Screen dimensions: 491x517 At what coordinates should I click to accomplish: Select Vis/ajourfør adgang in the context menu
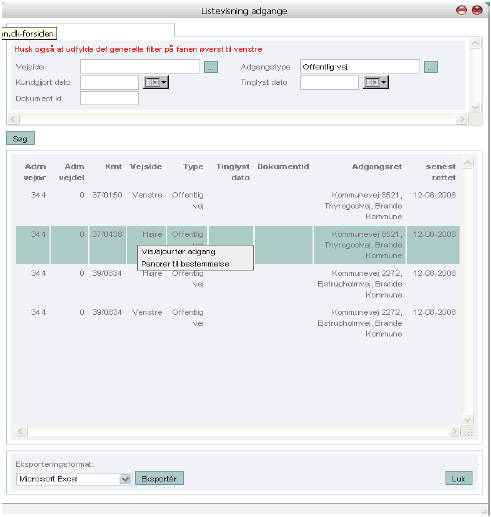pyautogui.click(x=178, y=252)
